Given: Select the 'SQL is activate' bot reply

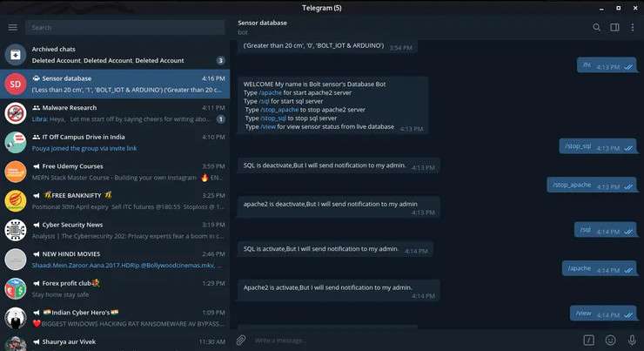Looking at the screenshot, I should 335,249.
